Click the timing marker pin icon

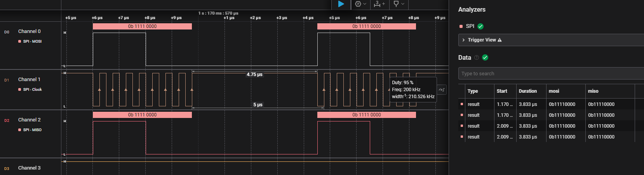(x=396, y=4)
